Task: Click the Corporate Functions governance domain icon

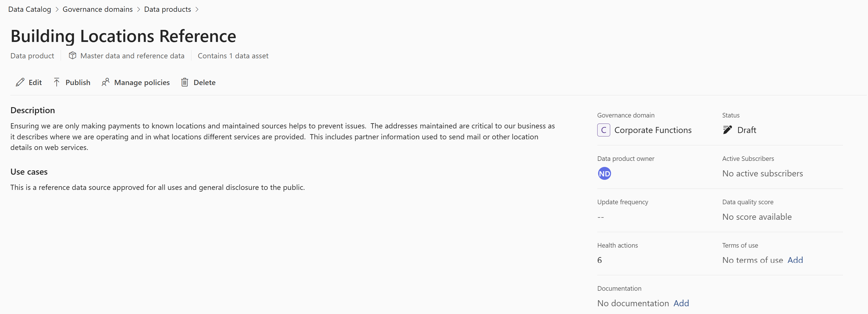Action: [x=603, y=130]
